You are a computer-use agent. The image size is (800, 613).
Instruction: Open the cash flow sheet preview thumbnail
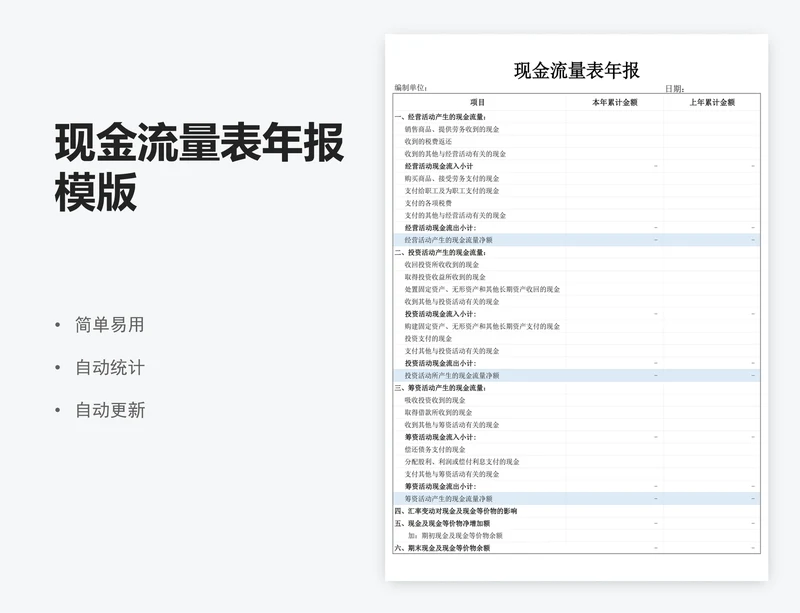point(577,307)
